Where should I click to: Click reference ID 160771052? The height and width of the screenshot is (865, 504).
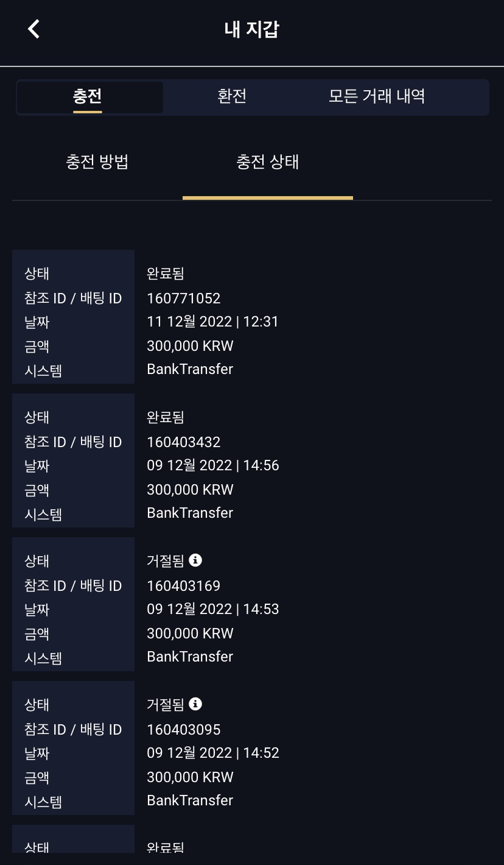coord(184,298)
